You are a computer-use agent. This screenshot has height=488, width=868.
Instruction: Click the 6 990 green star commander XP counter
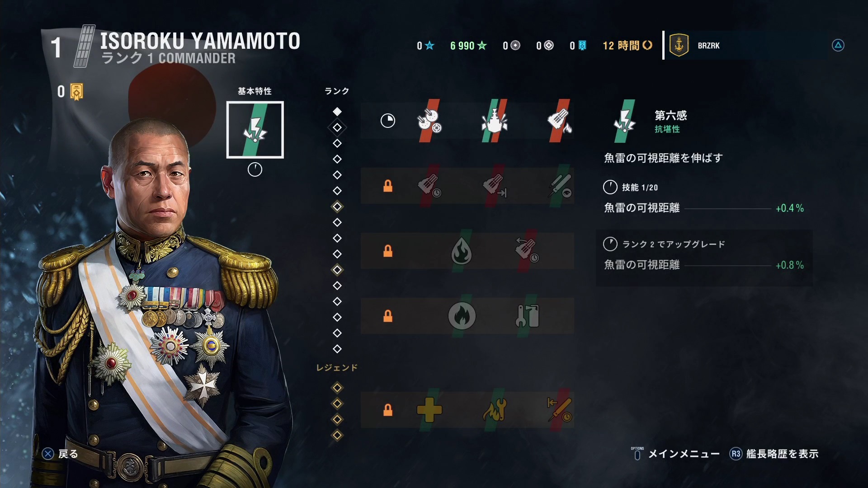click(468, 46)
